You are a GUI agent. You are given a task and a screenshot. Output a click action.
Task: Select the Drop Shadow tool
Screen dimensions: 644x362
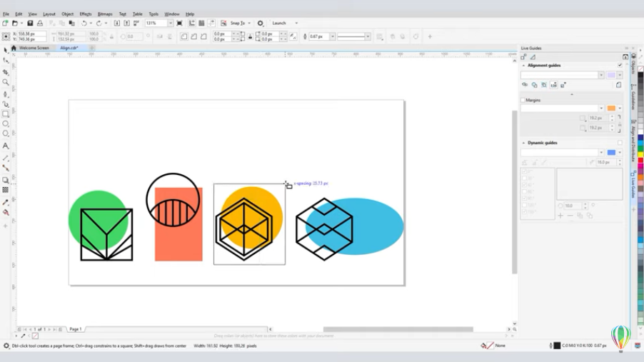coord(5,180)
